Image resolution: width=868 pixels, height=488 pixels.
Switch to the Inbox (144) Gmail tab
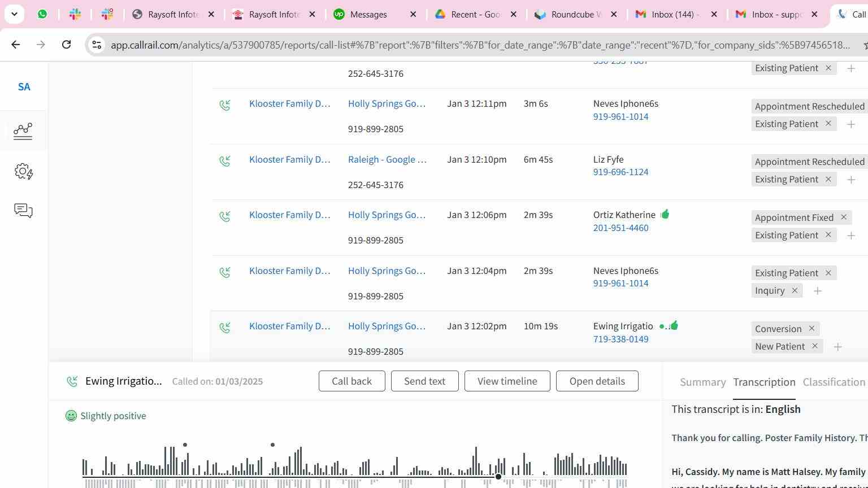pos(675,14)
